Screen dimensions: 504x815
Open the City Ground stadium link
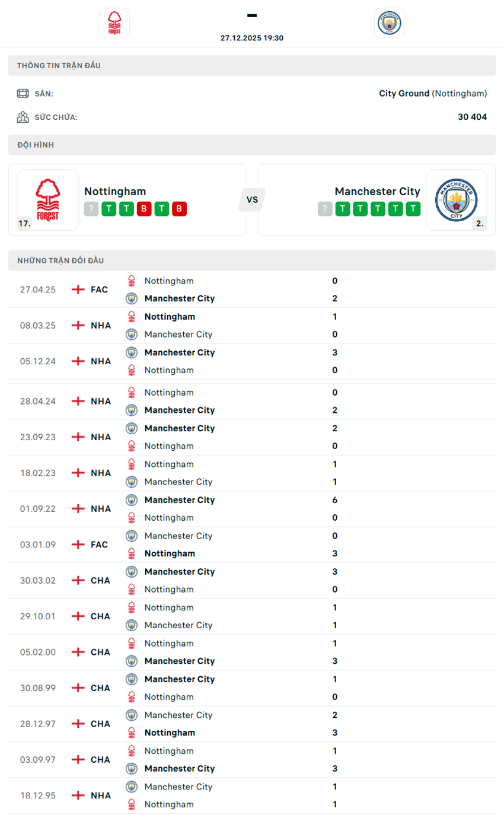click(405, 93)
